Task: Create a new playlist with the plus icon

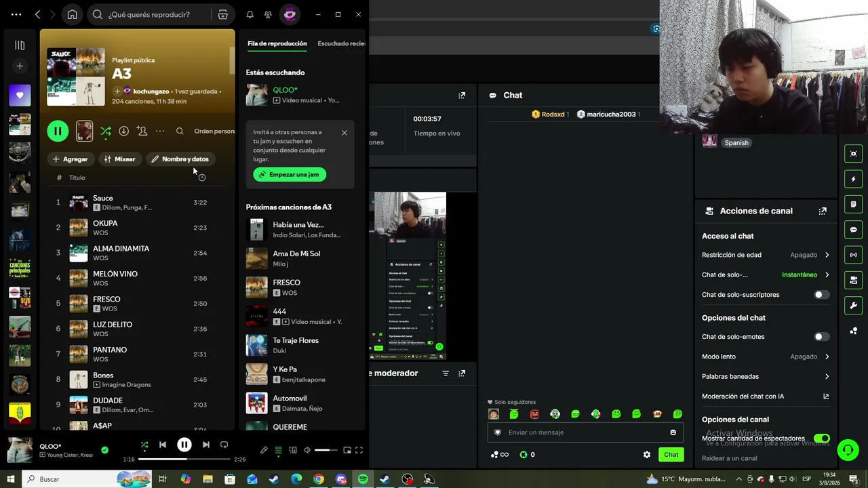Action: click(20, 66)
